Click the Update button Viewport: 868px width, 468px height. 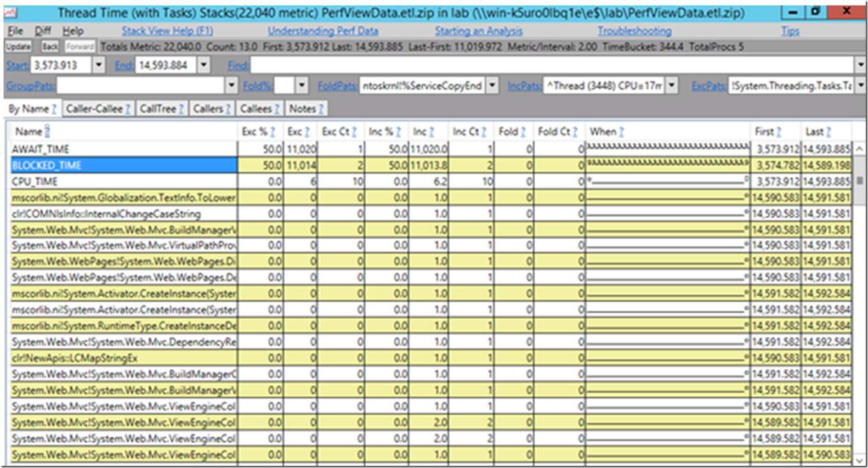click(x=18, y=47)
